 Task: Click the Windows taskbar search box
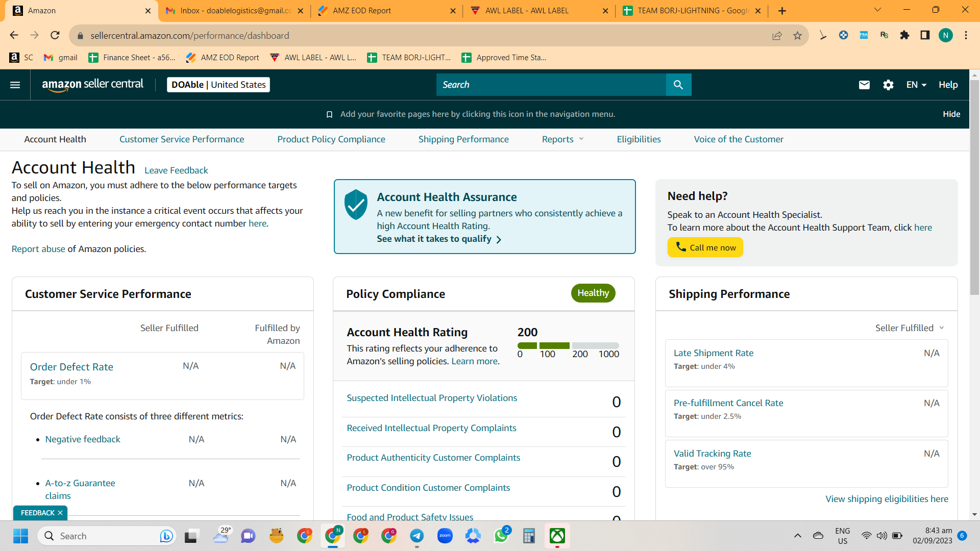(107, 536)
